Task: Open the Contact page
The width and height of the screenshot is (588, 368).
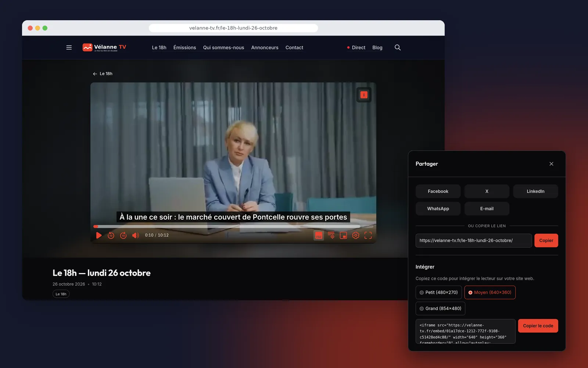Action: coord(294,47)
